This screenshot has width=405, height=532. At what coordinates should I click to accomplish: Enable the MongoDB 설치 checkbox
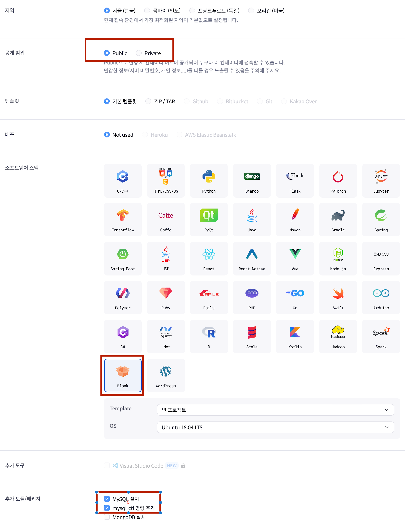tap(107, 517)
